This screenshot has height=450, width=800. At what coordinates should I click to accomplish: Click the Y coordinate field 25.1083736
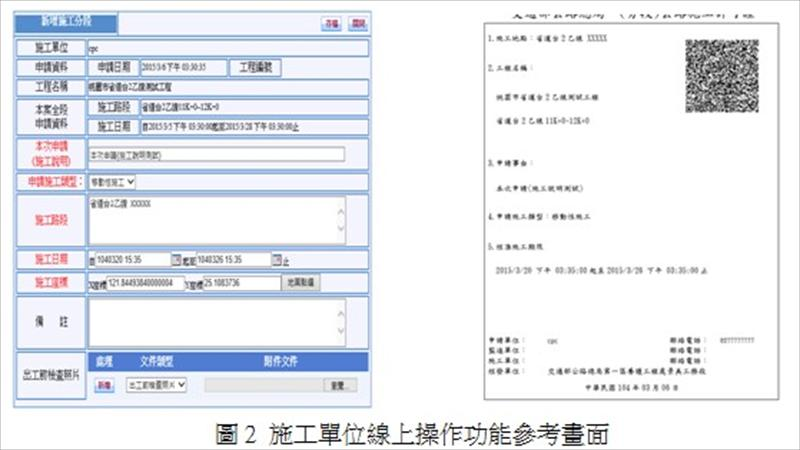tap(242, 283)
